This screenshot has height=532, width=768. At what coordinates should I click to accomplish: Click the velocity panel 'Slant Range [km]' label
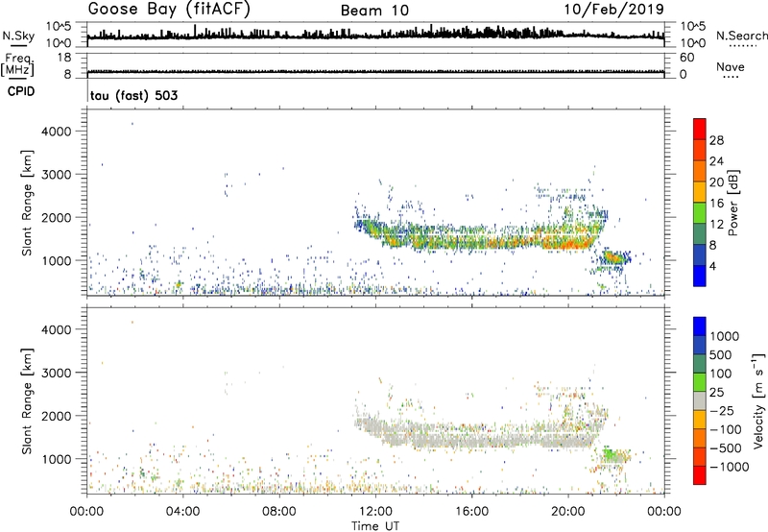[27, 401]
